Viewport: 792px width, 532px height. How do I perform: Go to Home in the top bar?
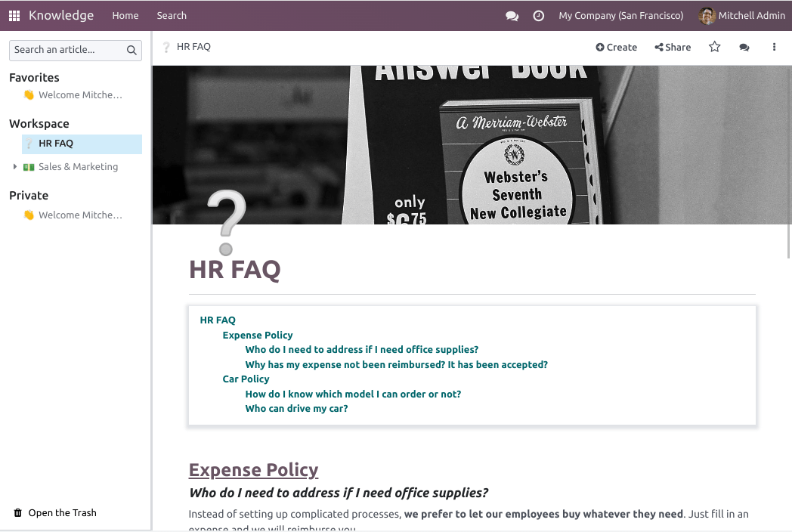(125, 15)
